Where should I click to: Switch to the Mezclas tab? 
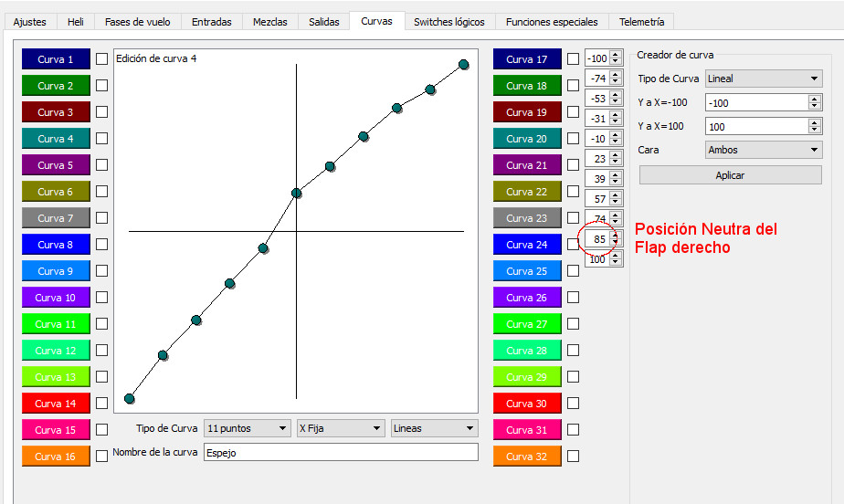pos(270,22)
